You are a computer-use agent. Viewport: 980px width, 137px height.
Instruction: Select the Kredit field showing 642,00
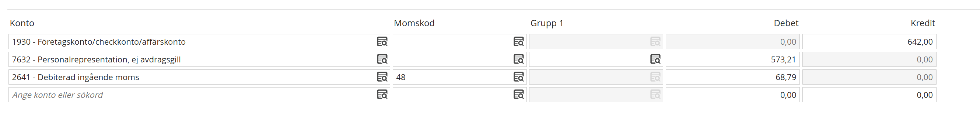point(869,42)
